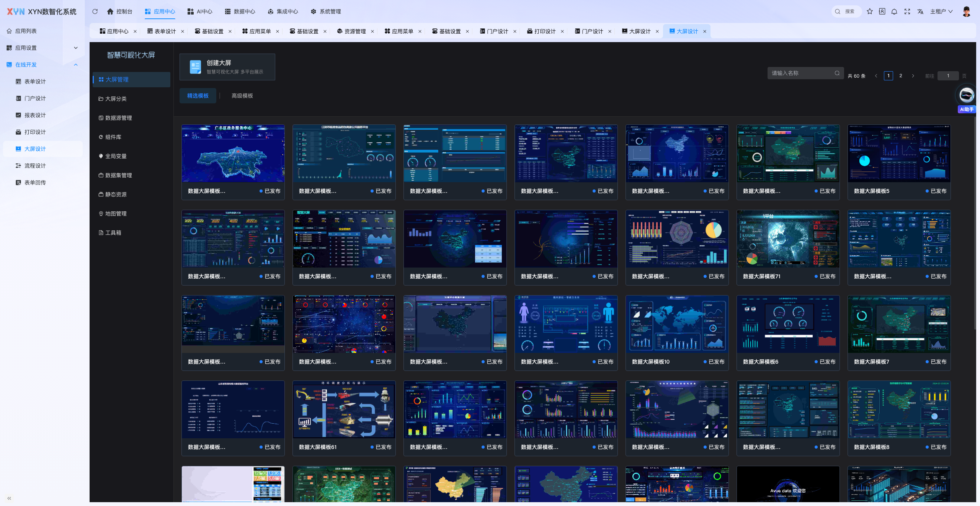The width and height of the screenshot is (980, 506).
Task: Close the 应用中心 tab
Action: [135, 31]
